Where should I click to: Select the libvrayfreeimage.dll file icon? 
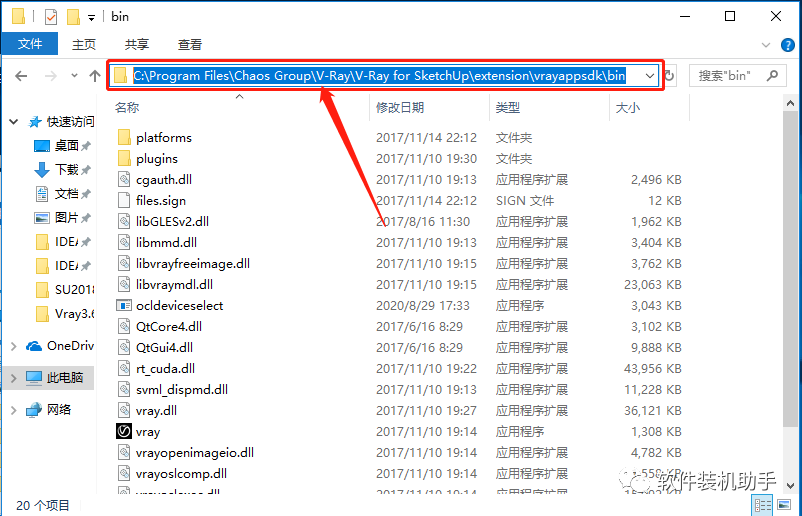124,263
